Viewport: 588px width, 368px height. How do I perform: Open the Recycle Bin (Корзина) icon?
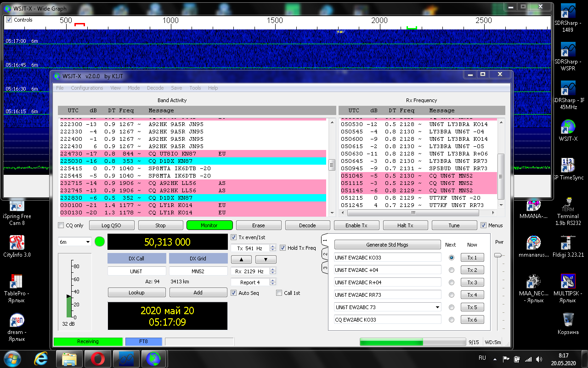click(x=568, y=320)
